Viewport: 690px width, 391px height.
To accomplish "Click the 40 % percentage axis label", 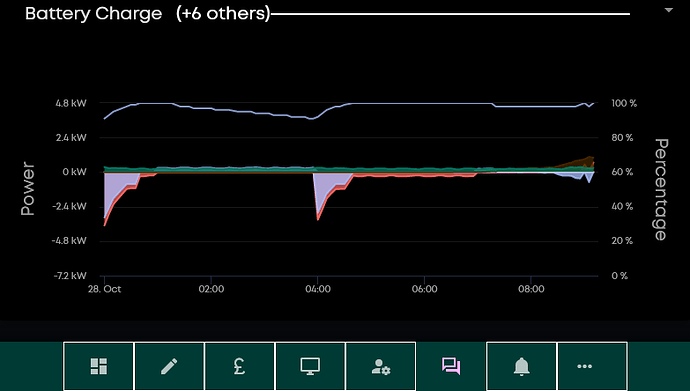I will pyautogui.click(x=622, y=206).
